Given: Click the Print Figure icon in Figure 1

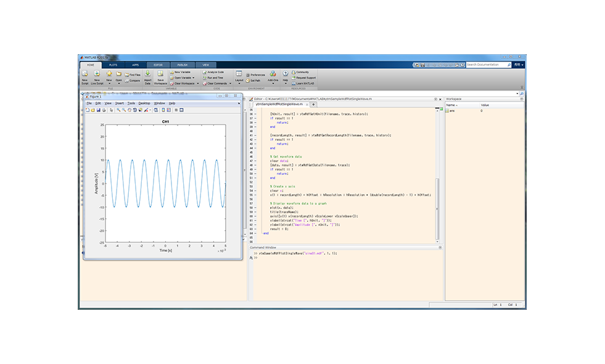Looking at the screenshot, I should 104,110.
